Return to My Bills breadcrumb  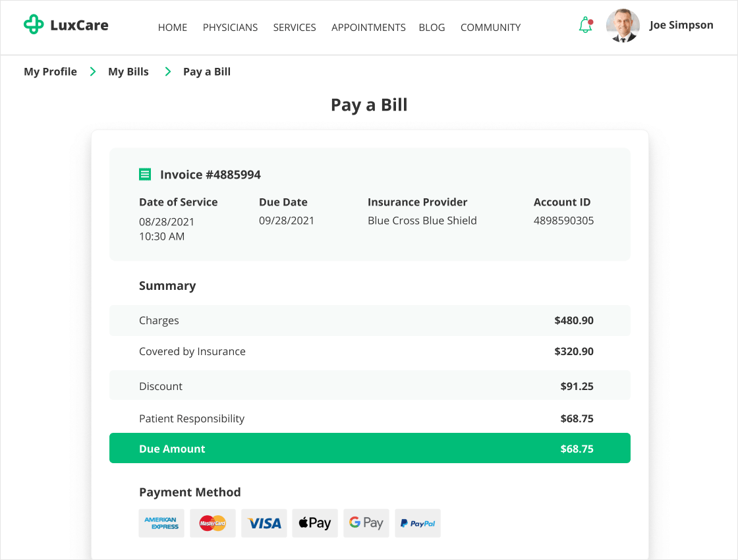pyautogui.click(x=128, y=72)
